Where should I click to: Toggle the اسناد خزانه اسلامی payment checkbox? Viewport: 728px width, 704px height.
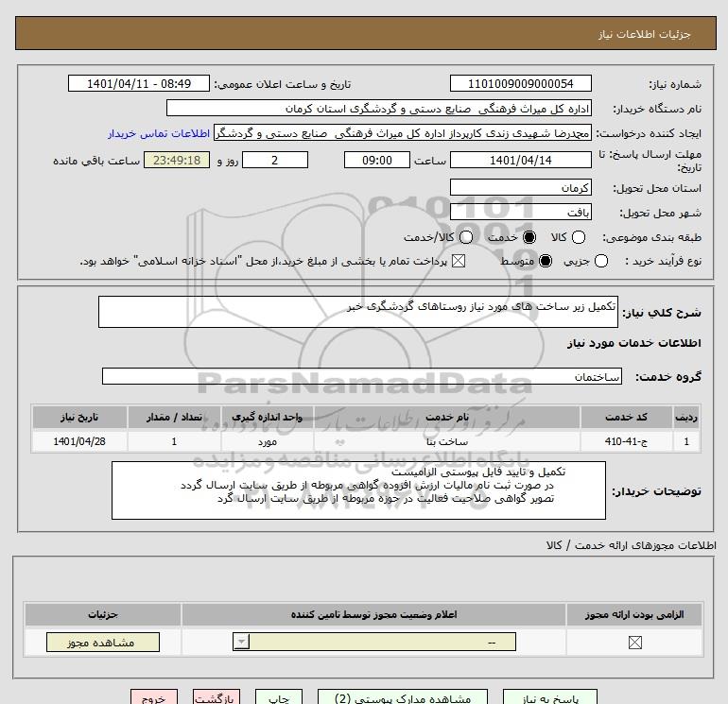[459, 261]
